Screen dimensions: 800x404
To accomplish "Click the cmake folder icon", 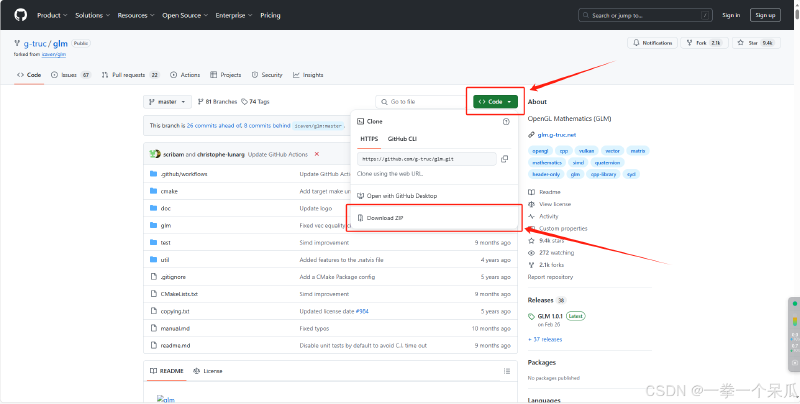I will pyautogui.click(x=154, y=191).
